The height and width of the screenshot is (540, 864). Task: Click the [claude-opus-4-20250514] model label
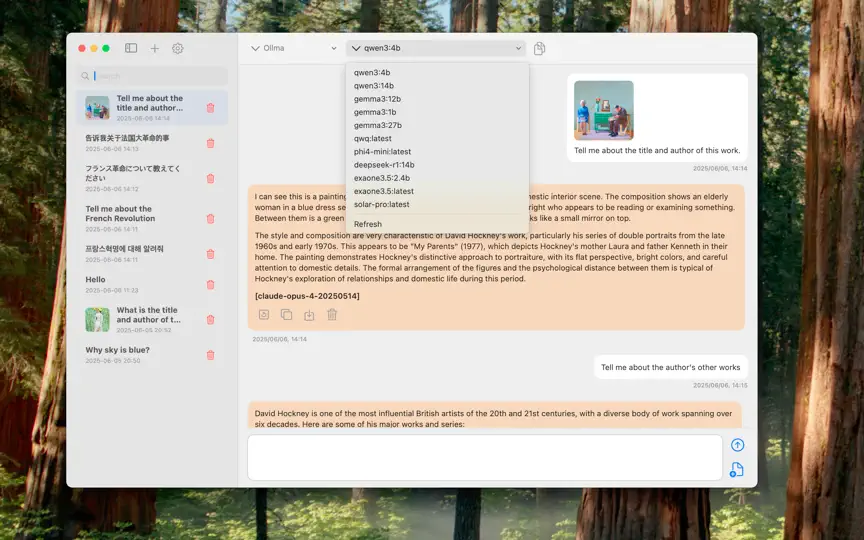click(x=307, y=296)
